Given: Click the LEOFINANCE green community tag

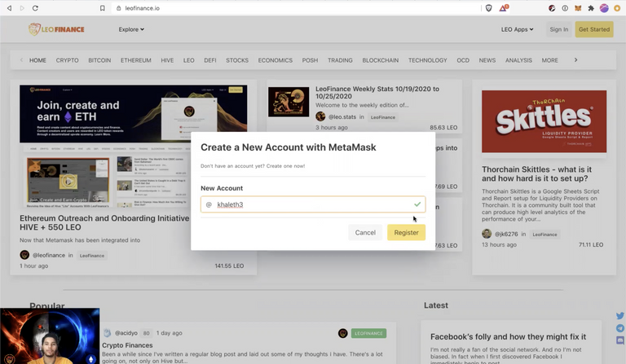Looking at the screenshot, I should pyautogui.click(x=368, y=333).
